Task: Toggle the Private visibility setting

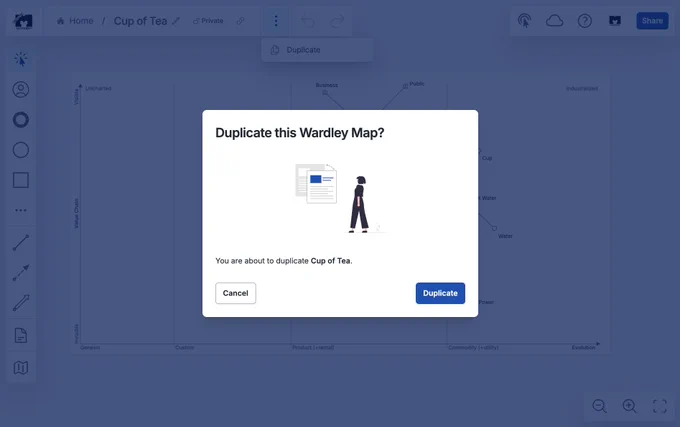Action: pos(208,21)
